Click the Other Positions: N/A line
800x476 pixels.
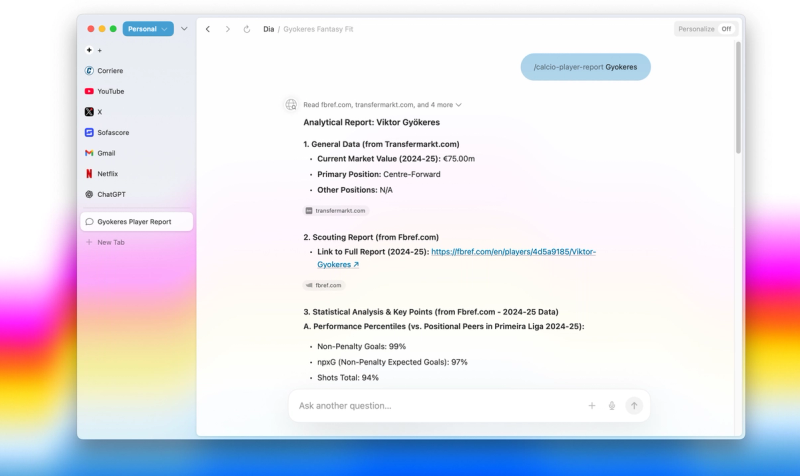(x=355, y=190)
